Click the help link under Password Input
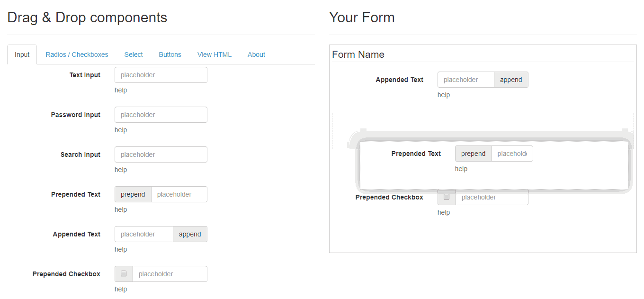Image resolution: width=644 pixels, height=299 pixels. coord(120,130)
